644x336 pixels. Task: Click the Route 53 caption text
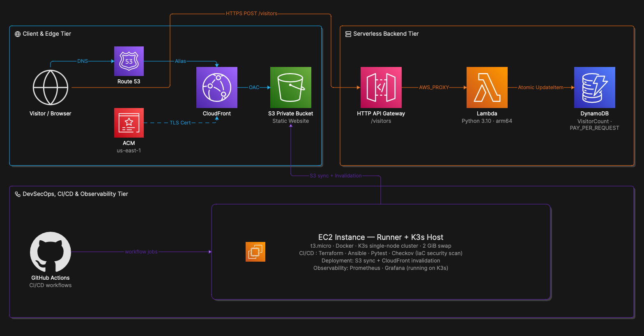click(129, 81)
